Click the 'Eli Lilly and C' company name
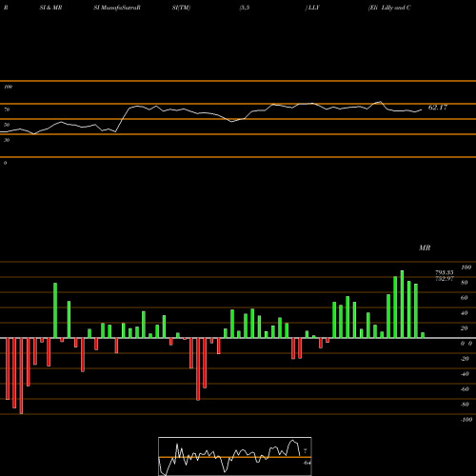Image resolution: width=476 pixels, height=476 pixels. point(389,8)
